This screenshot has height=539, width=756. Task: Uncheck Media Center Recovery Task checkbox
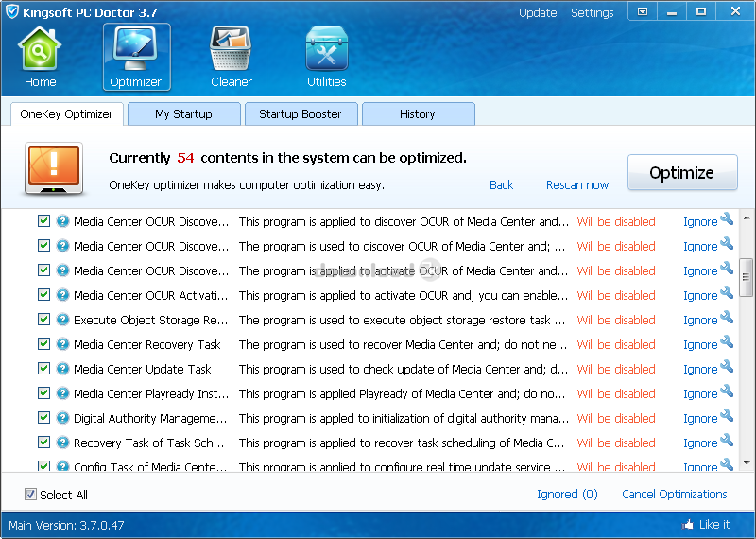point(43,344)
